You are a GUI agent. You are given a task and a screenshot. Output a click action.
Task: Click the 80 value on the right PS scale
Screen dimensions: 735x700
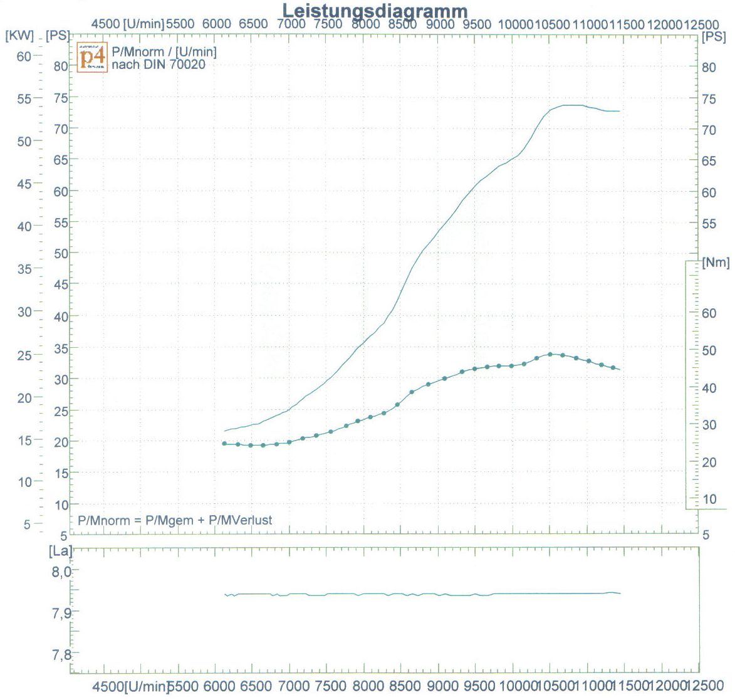(708, 68)
